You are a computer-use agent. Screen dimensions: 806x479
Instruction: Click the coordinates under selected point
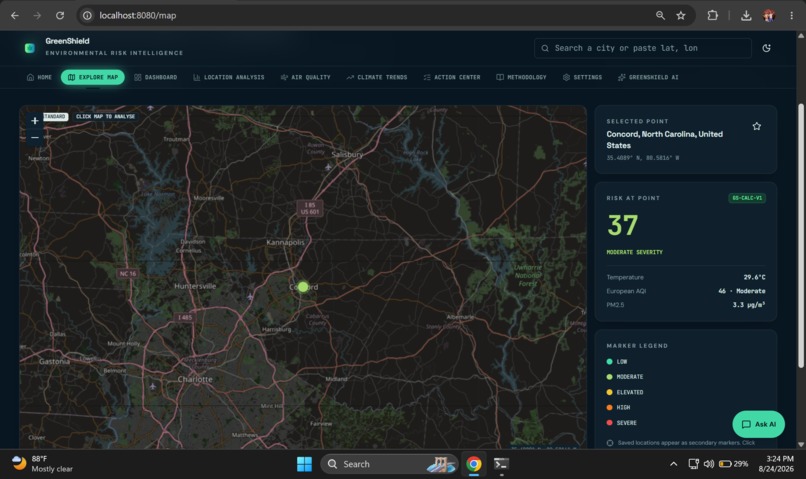(x=643, y=158)
